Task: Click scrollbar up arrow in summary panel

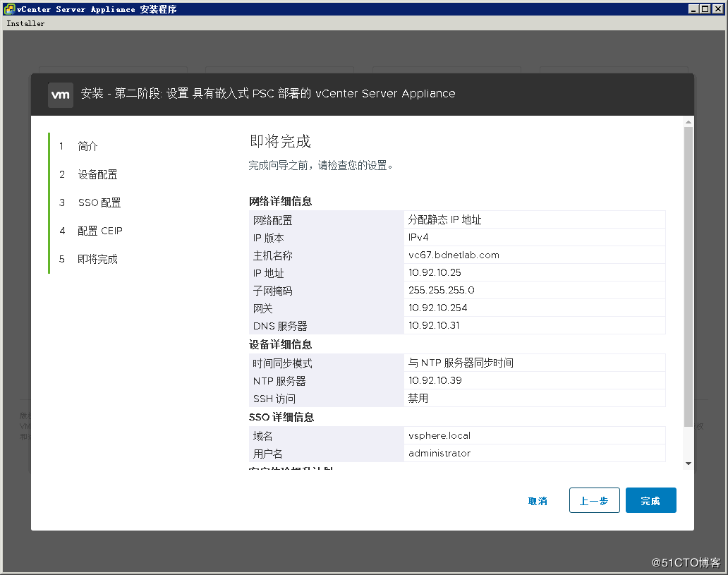Action: (688, 122)
